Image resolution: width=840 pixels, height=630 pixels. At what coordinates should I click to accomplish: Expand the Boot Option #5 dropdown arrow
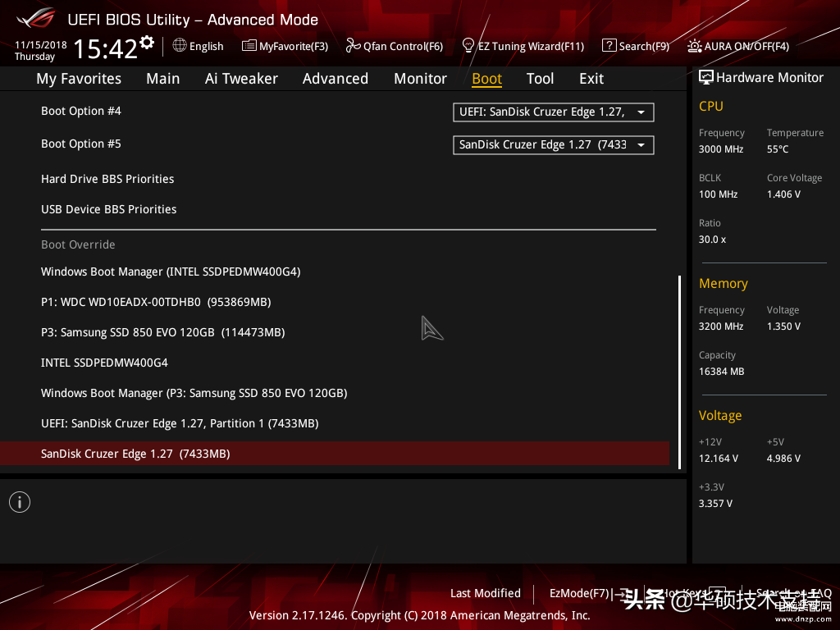pyautogui.click(x=641, y=145)
